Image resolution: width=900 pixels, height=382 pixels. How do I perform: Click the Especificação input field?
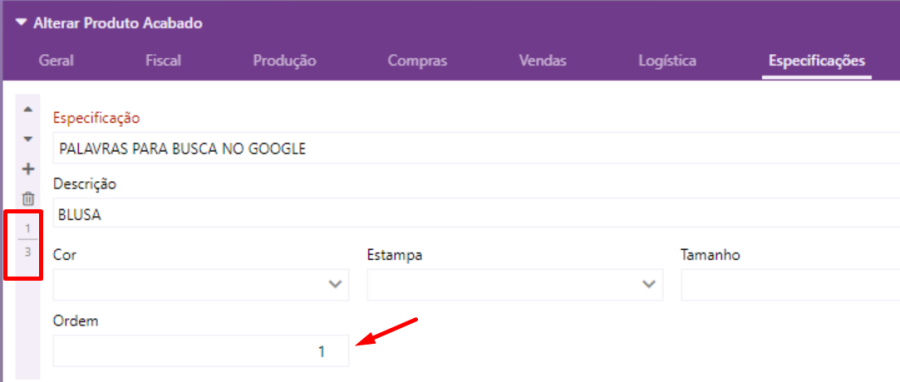pos(476,149)
